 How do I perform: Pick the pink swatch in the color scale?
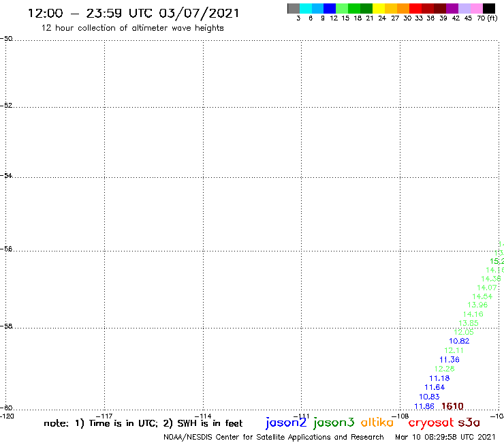[477, 8]
